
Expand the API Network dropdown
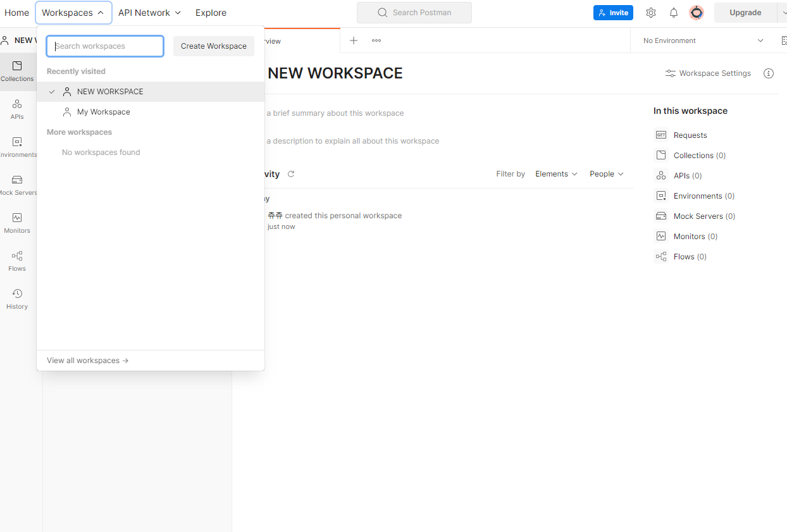pyautogui.click(x=149, y=13)
